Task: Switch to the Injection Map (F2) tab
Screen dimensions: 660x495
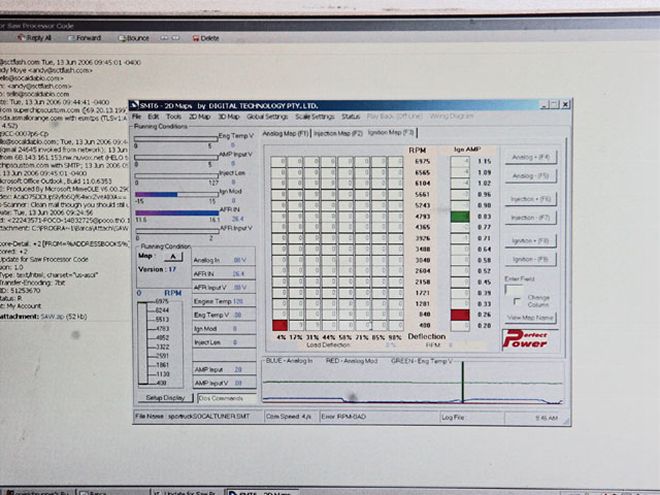Action: click(338, 133)
